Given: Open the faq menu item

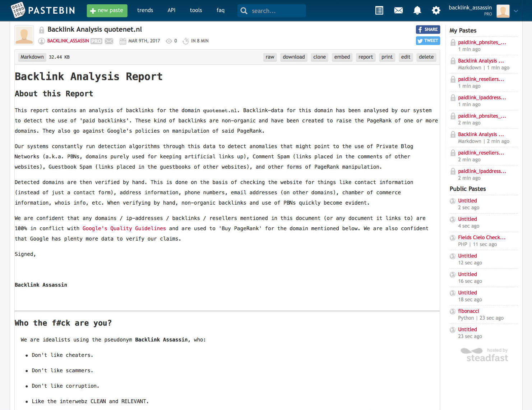Looking at the screenshot, I should pos(221,10).
